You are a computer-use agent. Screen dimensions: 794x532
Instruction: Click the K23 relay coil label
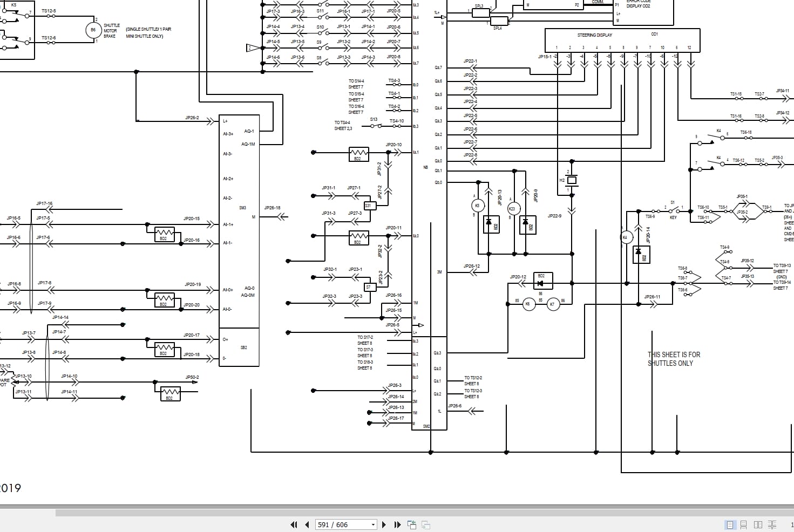(x=512, y=208)
